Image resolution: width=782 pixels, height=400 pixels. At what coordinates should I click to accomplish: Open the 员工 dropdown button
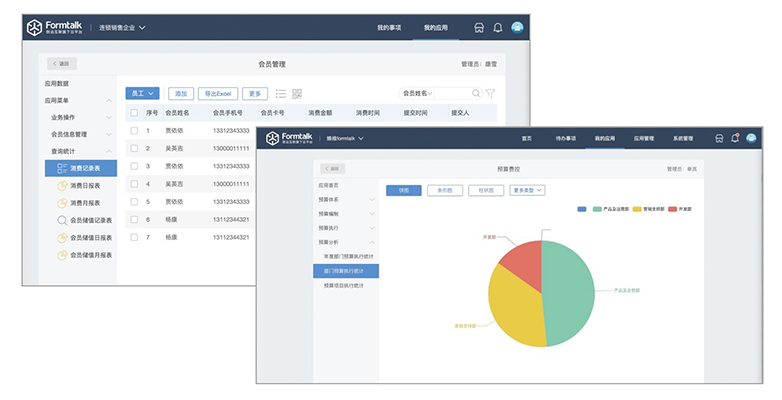point(141,93)
